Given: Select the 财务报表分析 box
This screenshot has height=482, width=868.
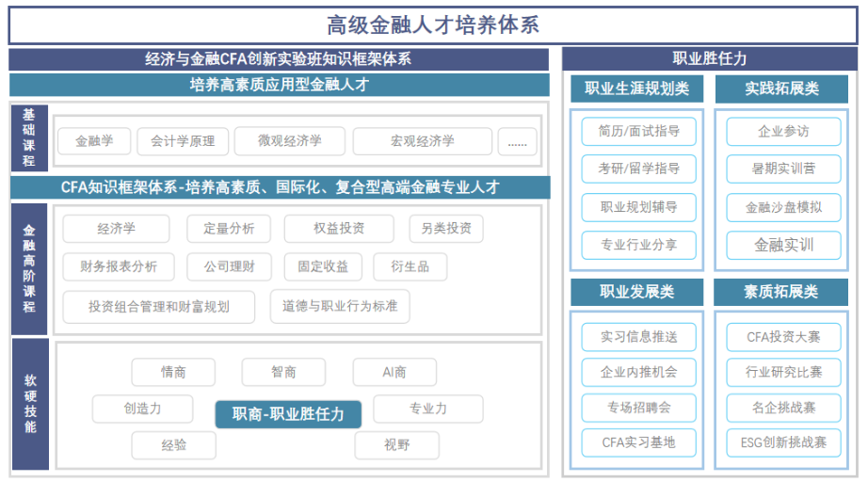Looking at the screenshot, I should 119,266.
